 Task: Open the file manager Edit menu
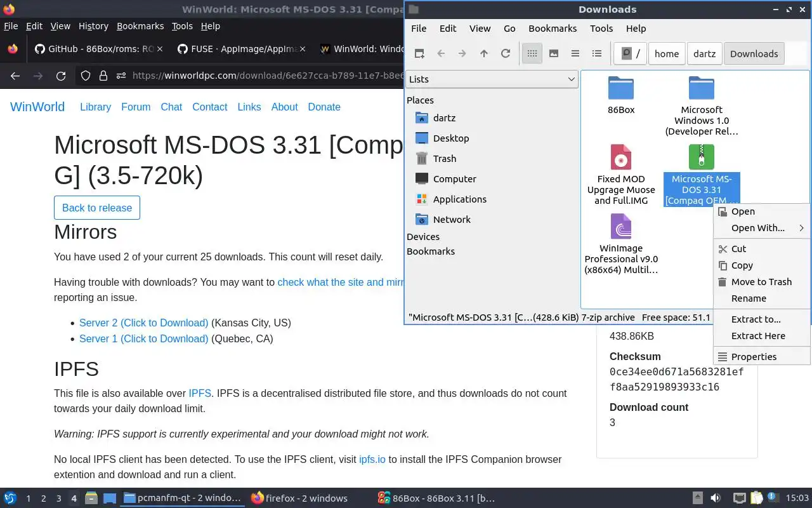point(448,29)
